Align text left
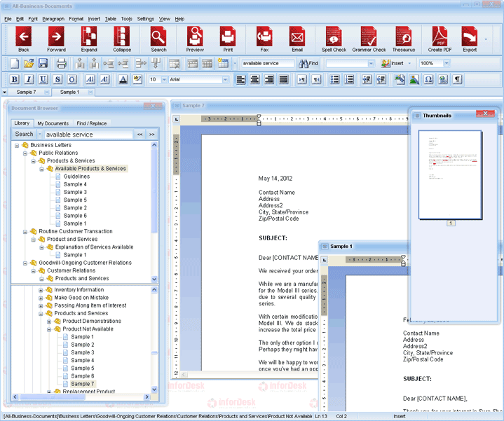This screenshot has height=421, width=504. [x=240, y=79]
